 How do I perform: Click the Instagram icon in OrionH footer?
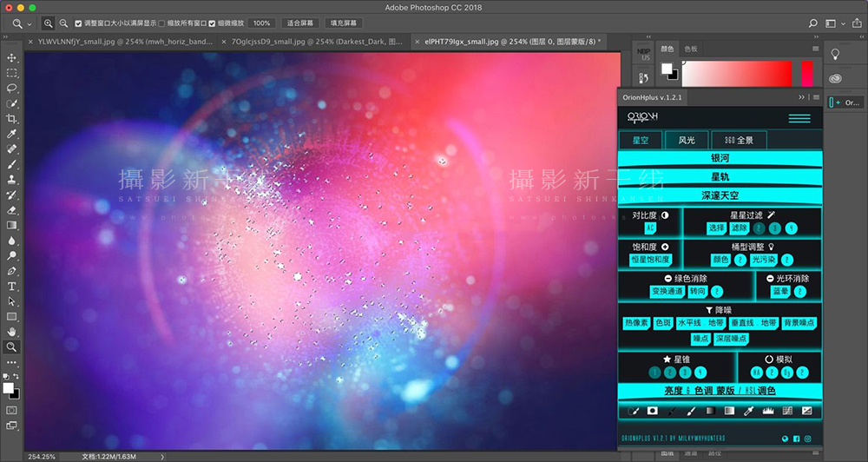point(807,439)
